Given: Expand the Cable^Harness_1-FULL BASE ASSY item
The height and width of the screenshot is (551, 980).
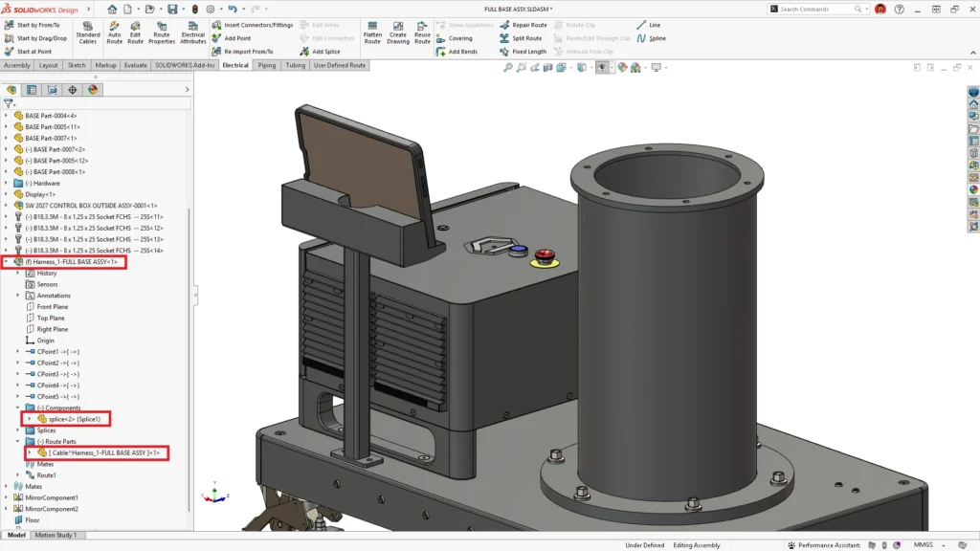Looking at the screenshot, I should tap(30, 452).
